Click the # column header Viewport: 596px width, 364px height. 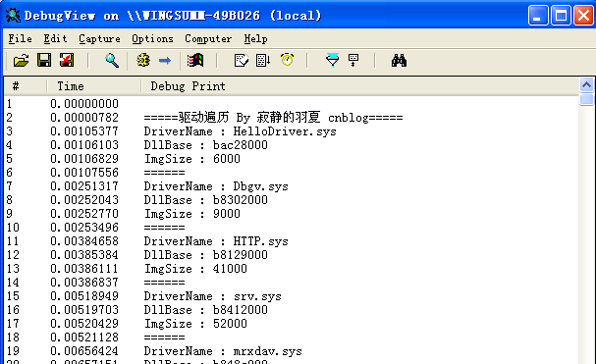tap(26, 86)
